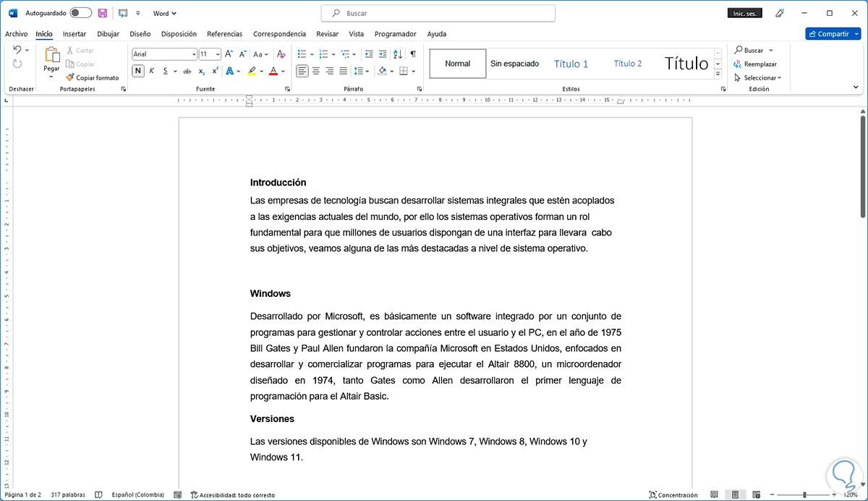The width and height of the screenshot is (868, 501).
Task: Open the spelling check book icon in status bar
Action: tap(98, 495)
